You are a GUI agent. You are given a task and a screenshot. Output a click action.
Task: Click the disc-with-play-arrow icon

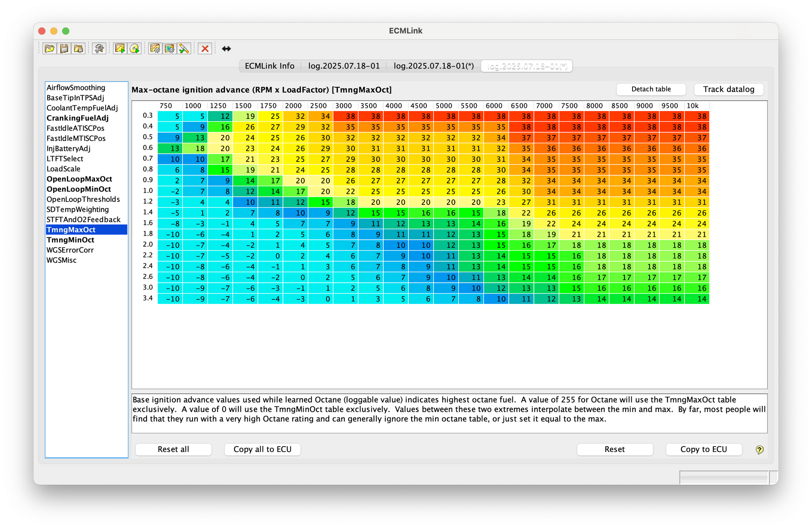pos(134,49)
